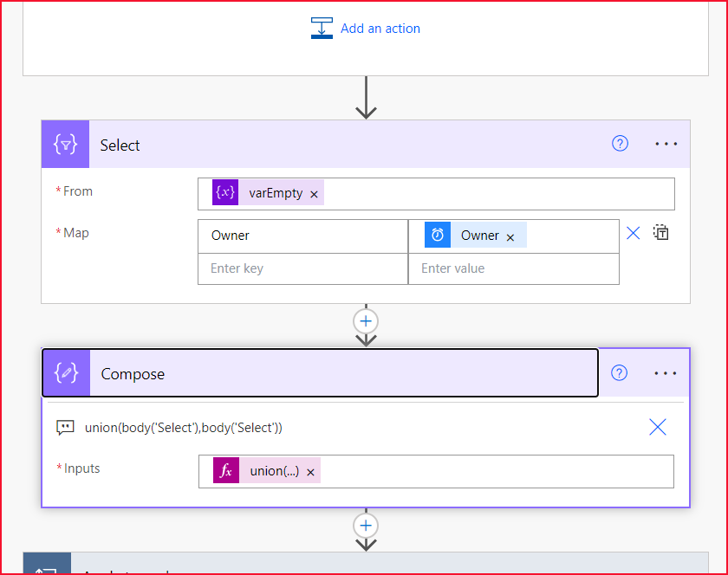Insert a step between Select and Compose
This screenshot has width=728, height=575.
click(366, 321)
